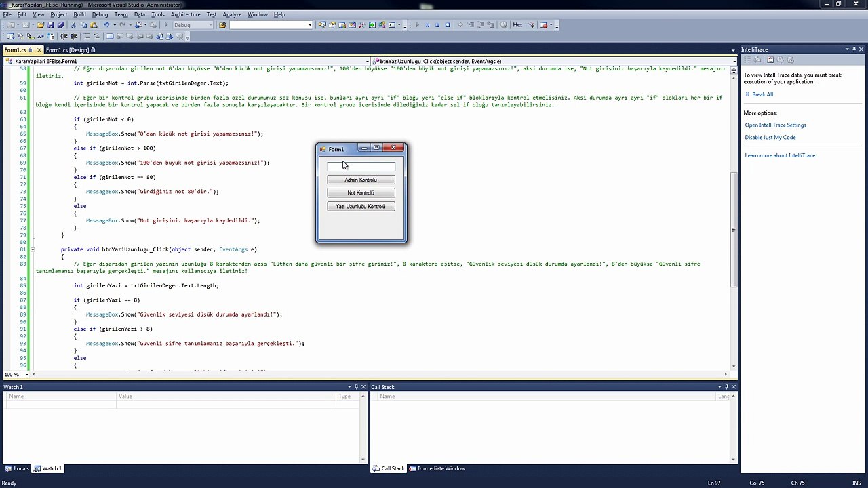Switch to the Immediate Window tab

437,468
